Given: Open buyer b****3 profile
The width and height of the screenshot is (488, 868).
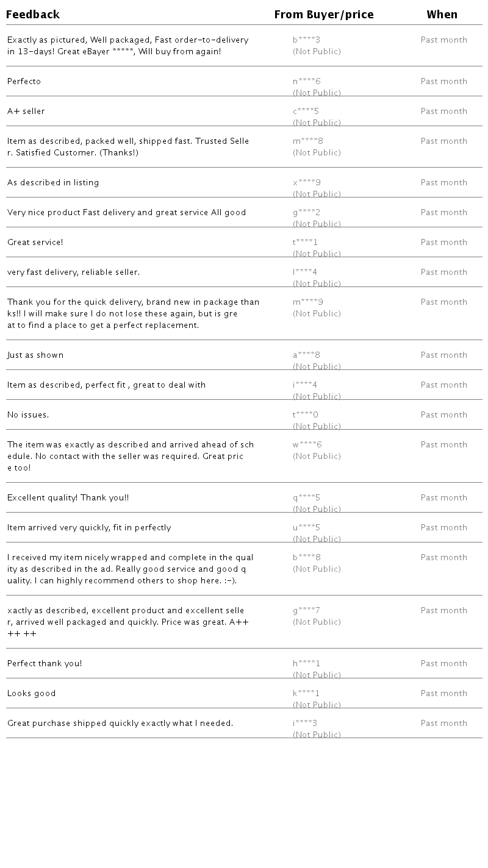Looking at the screenshot, I should pos(306,40).
